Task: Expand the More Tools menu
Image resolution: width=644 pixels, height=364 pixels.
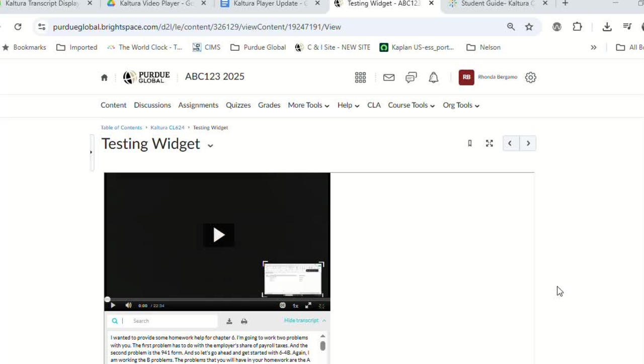Action: pyautogui.click(x=308, y=105)
